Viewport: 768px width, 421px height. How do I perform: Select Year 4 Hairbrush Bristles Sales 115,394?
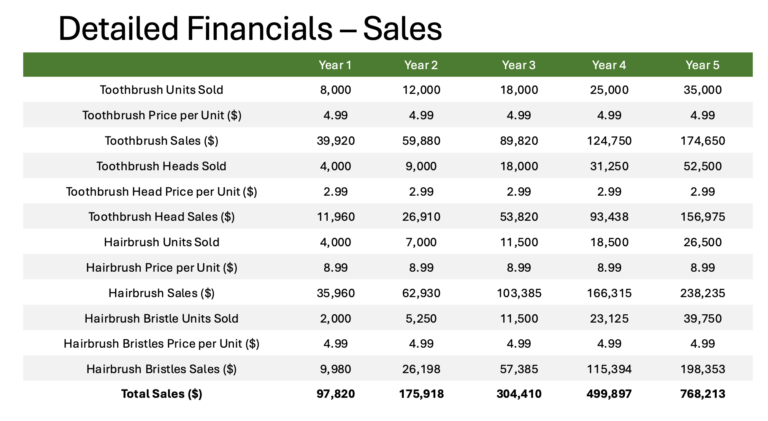(x=609, y=369)
